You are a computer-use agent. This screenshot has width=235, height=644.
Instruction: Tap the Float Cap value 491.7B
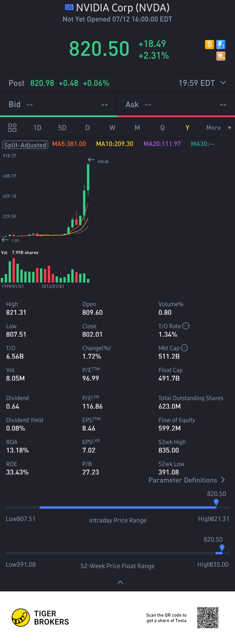coord(169,378)
